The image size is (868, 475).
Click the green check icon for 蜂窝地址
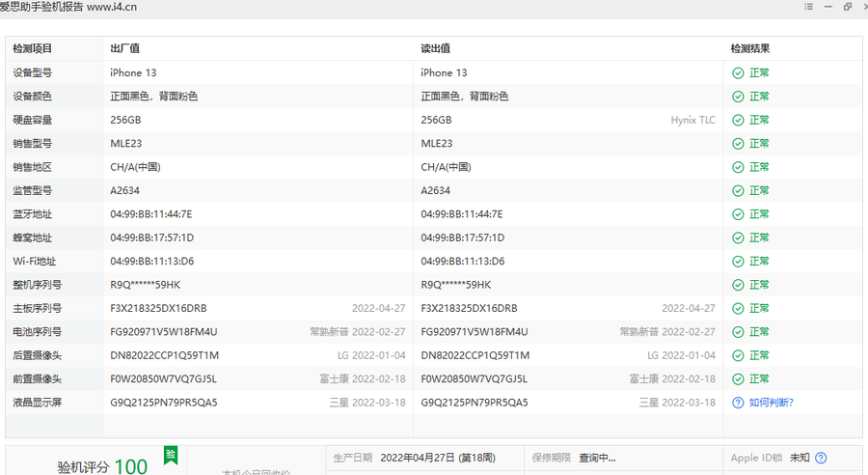coord(738,237)
